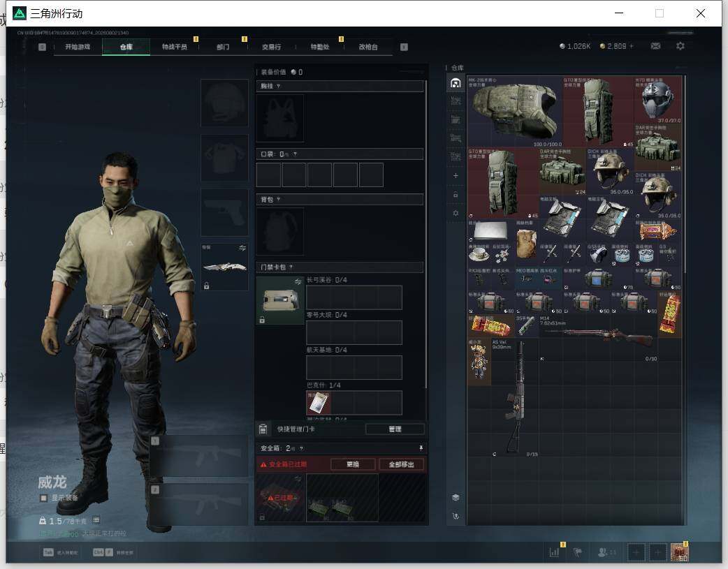728x569 pixels.
Task: Click the sort/organize icon at stash bottom
Action: [456, 516]
